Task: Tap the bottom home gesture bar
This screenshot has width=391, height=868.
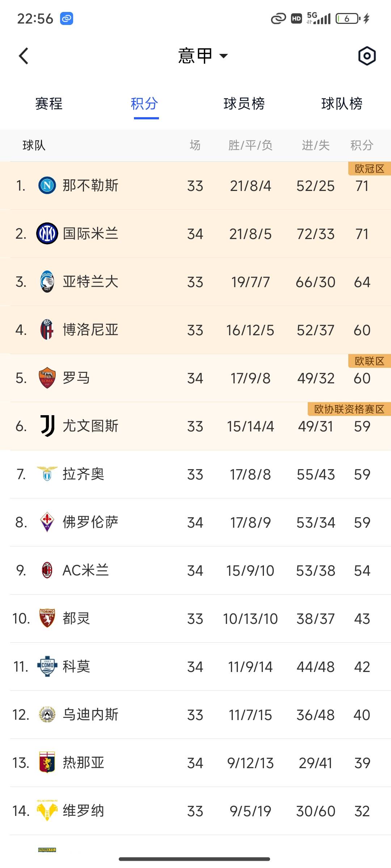Action: (x=194, y=859)
